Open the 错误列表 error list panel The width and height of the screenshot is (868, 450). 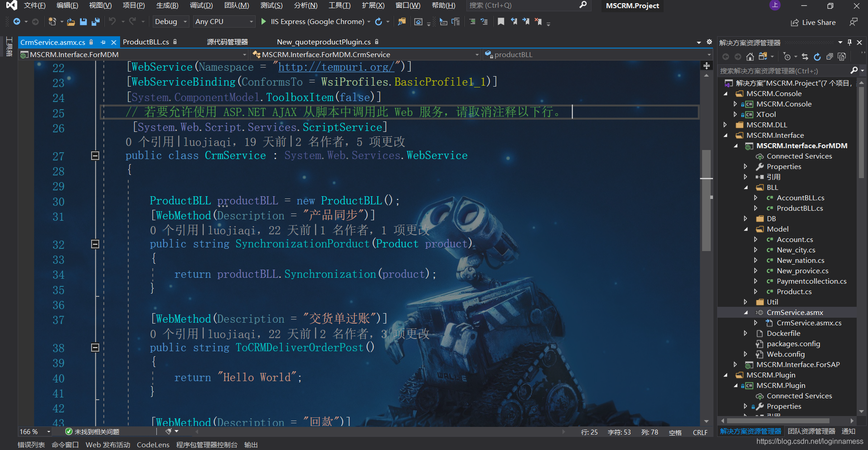[31, 445]
